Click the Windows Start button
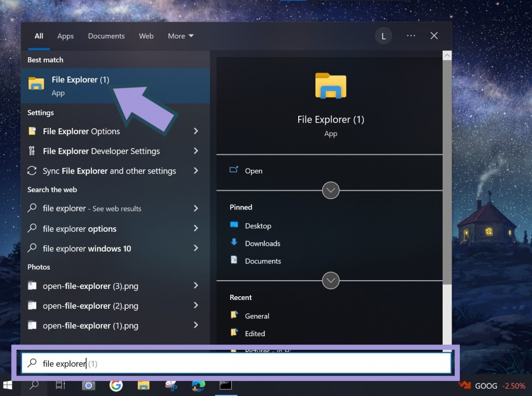The height and width of the screenshot is (396, 532). (x=8, y=386)
